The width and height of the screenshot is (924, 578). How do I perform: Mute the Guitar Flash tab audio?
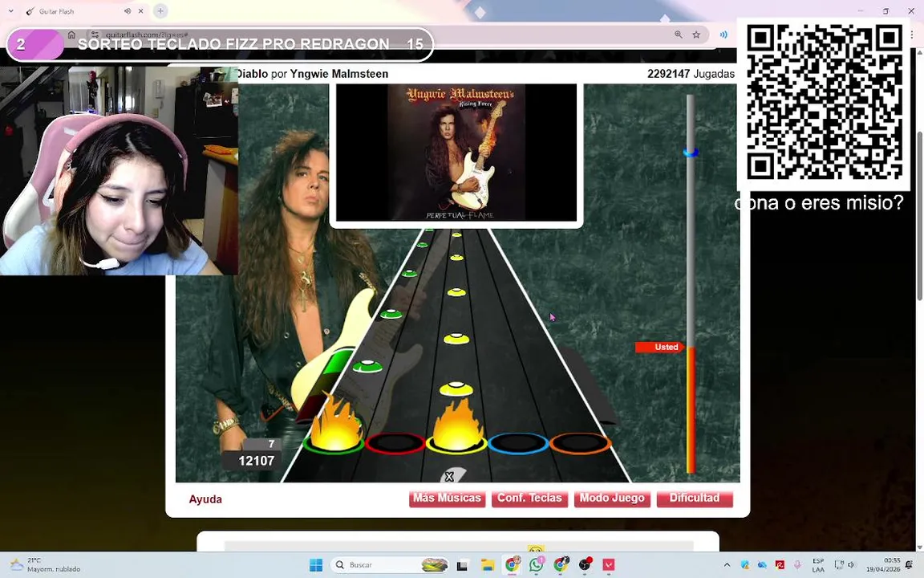tap(128, 11)
